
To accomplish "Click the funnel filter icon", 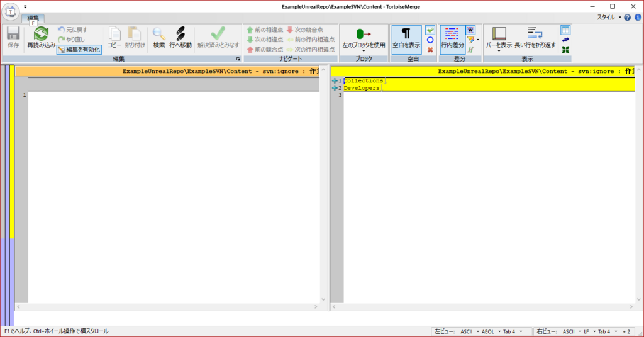I will (470, 40).
